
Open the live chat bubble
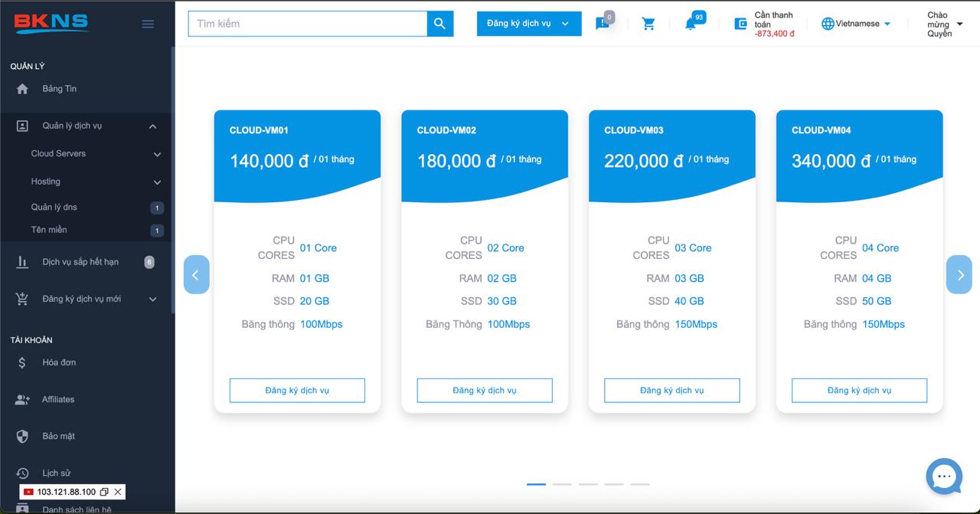[943, 476]
